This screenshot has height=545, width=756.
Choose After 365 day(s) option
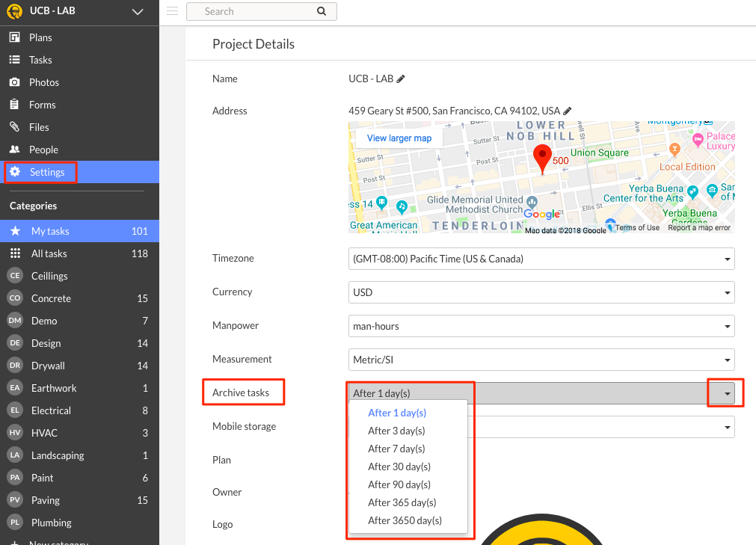402,502
